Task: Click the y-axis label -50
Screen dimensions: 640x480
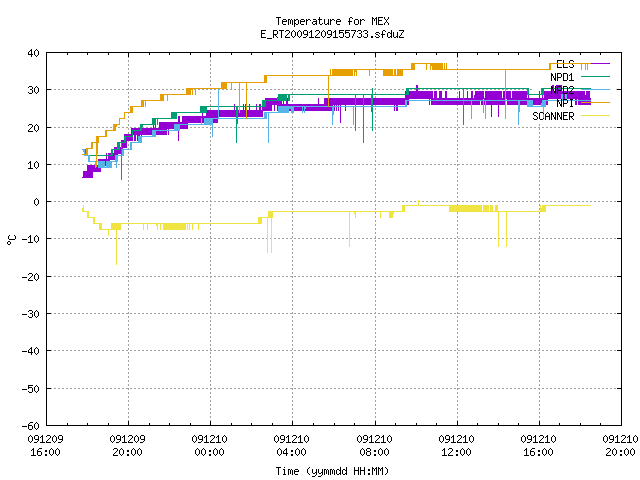Action: tap(31, 389)
